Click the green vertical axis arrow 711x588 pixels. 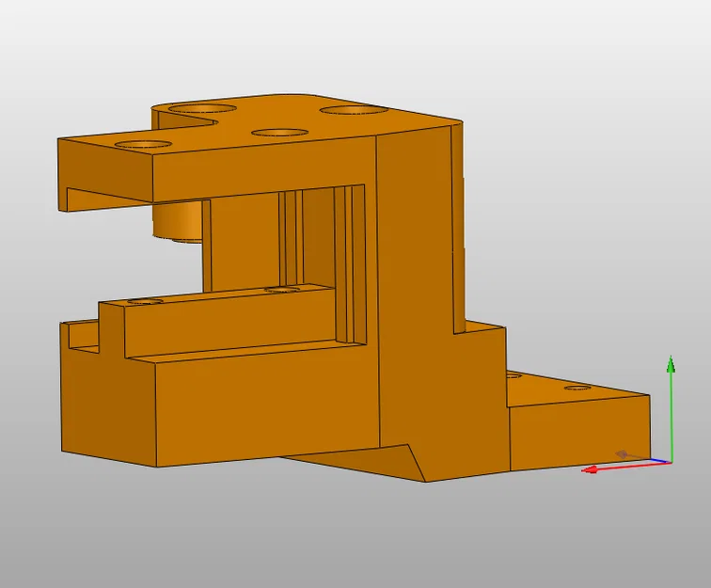pos(671,409)
